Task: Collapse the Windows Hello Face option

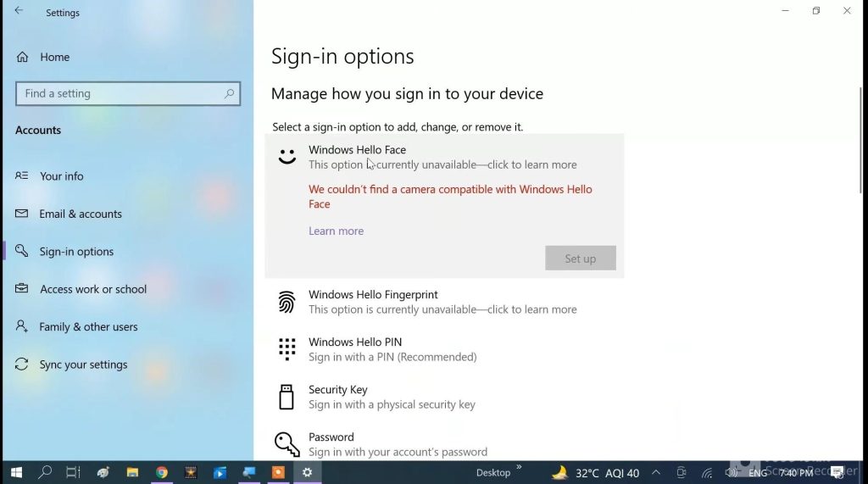Action: (444, 157)
